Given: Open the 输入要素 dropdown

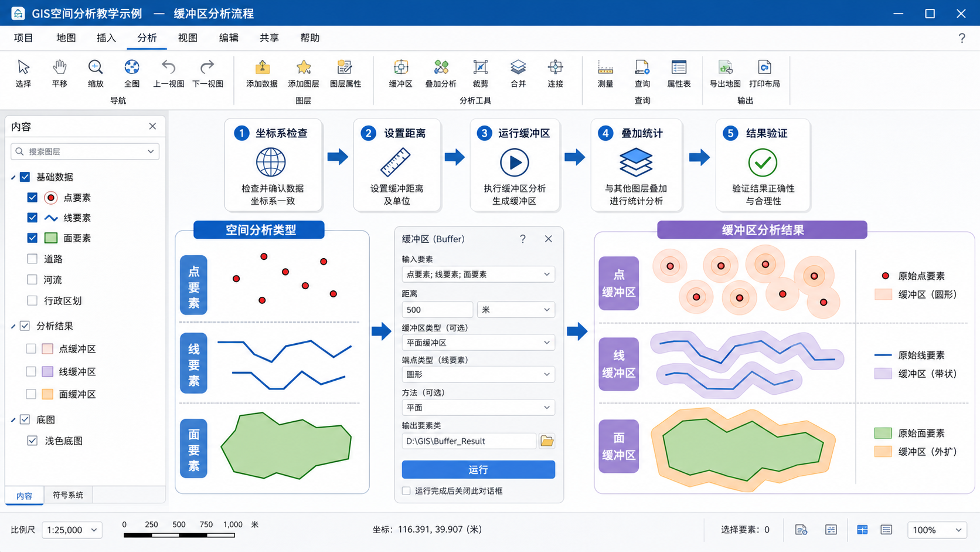Looking at the screenshot, I should coord(478,274).
